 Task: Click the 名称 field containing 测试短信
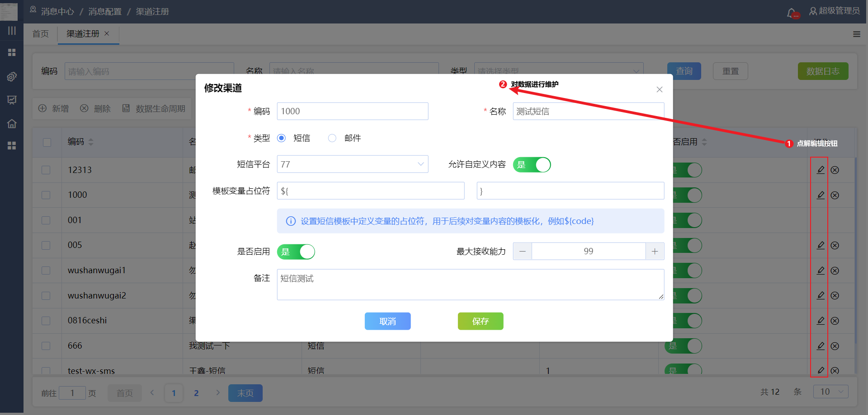[589, 111]
